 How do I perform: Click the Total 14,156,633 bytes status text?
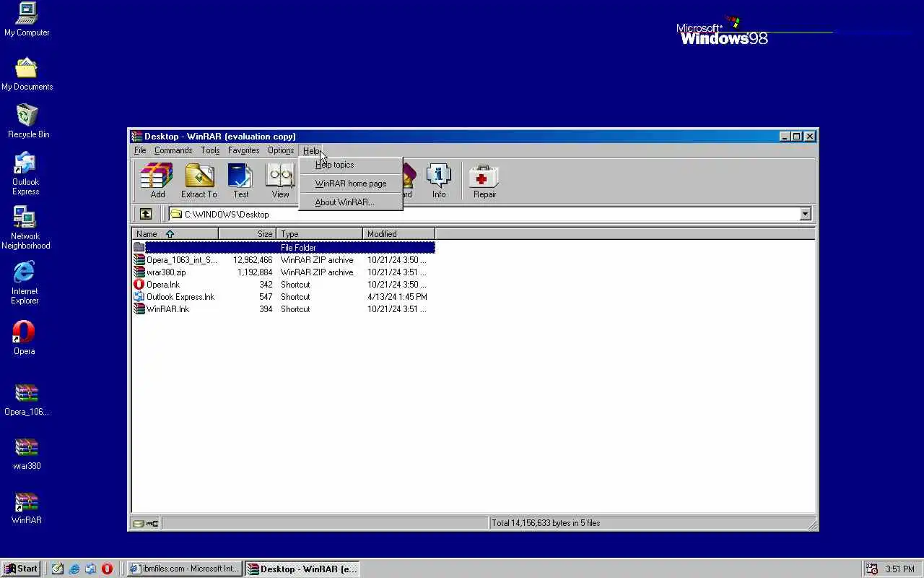[546, 523]
